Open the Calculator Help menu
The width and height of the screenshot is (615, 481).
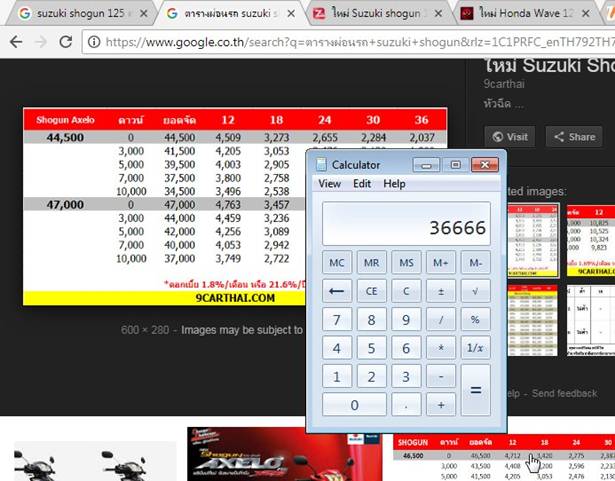tap(394, 184)
